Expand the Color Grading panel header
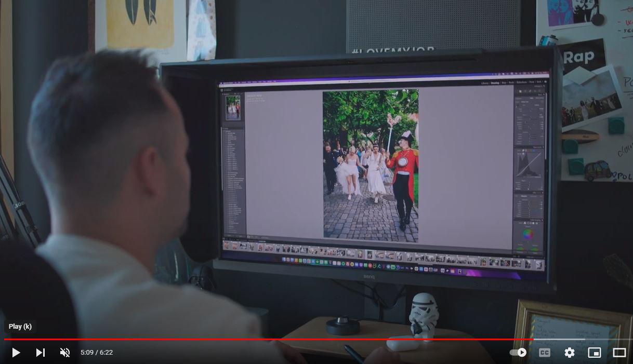The width and height of the screenshot is (633, 364). pyautogui.click(x=536, y=220)
